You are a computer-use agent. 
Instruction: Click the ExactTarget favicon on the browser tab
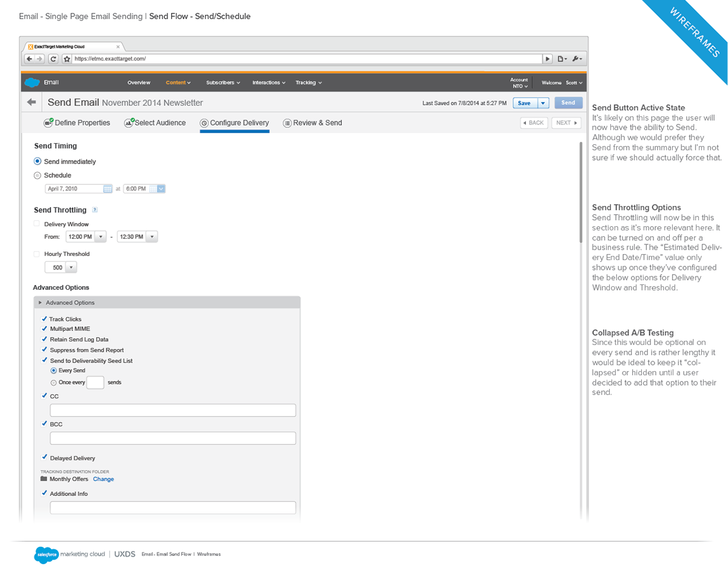tap(30, 46)
